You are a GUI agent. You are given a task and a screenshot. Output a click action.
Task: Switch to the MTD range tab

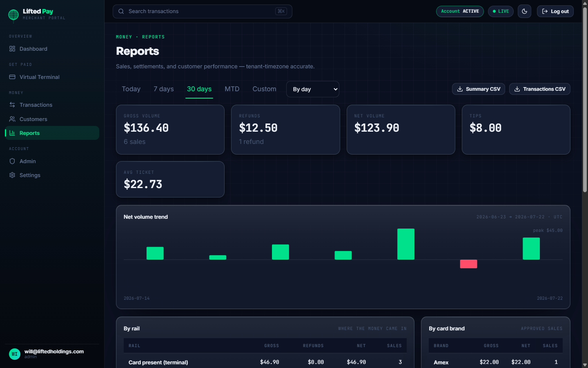coord(232,89)
